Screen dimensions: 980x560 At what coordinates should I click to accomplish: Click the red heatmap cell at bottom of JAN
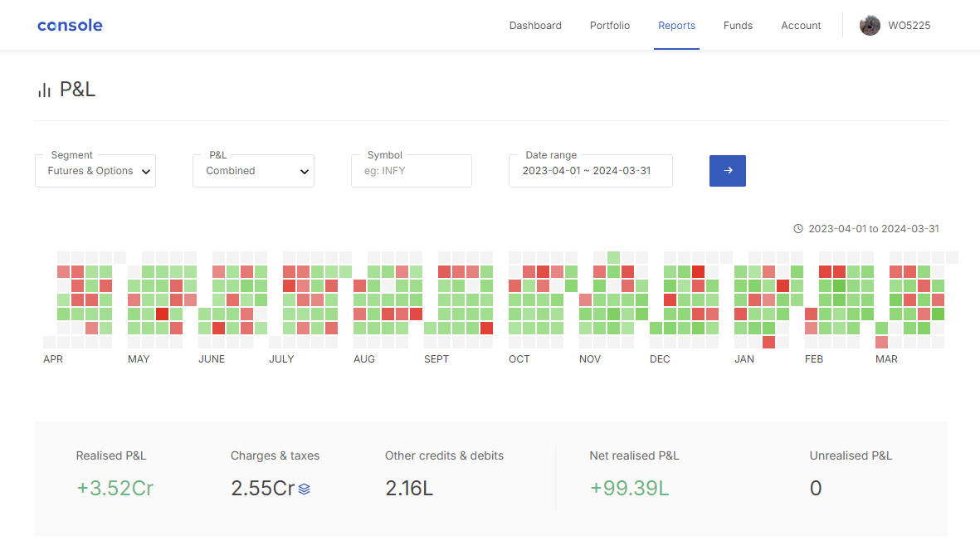(x=768, y=342)
